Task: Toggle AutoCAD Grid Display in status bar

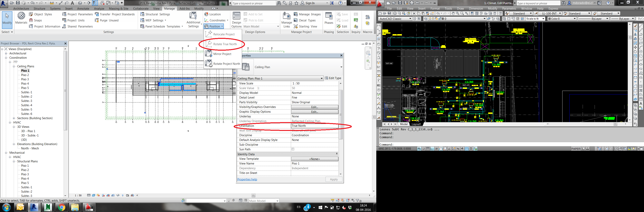Action: [428, 149]
